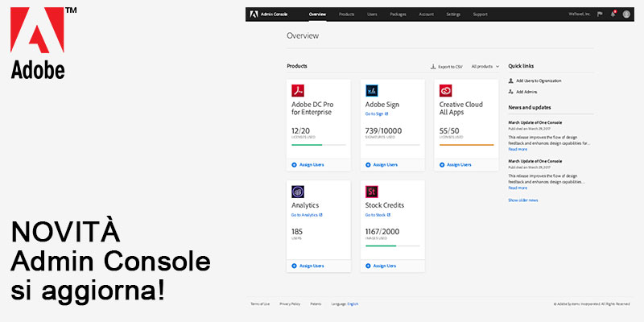
Task: Click Assign Users for Adobe DC Pro
Action: (308, 165)
